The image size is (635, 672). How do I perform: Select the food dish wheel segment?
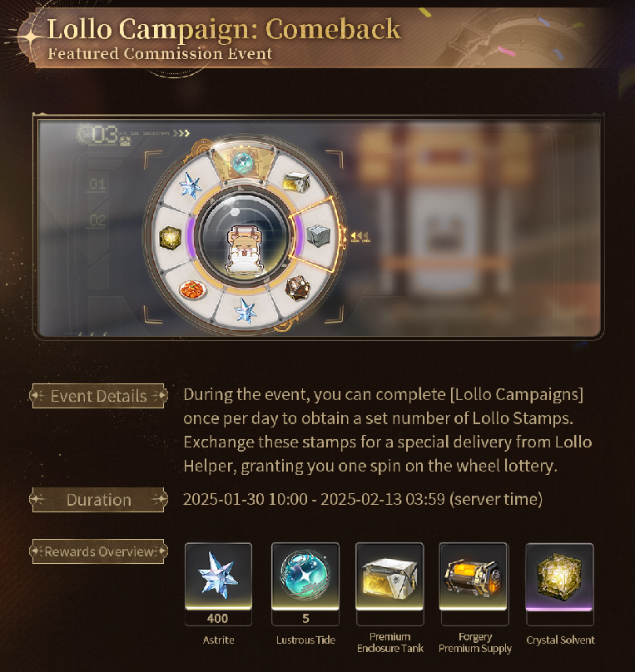(x=193, y=289)
